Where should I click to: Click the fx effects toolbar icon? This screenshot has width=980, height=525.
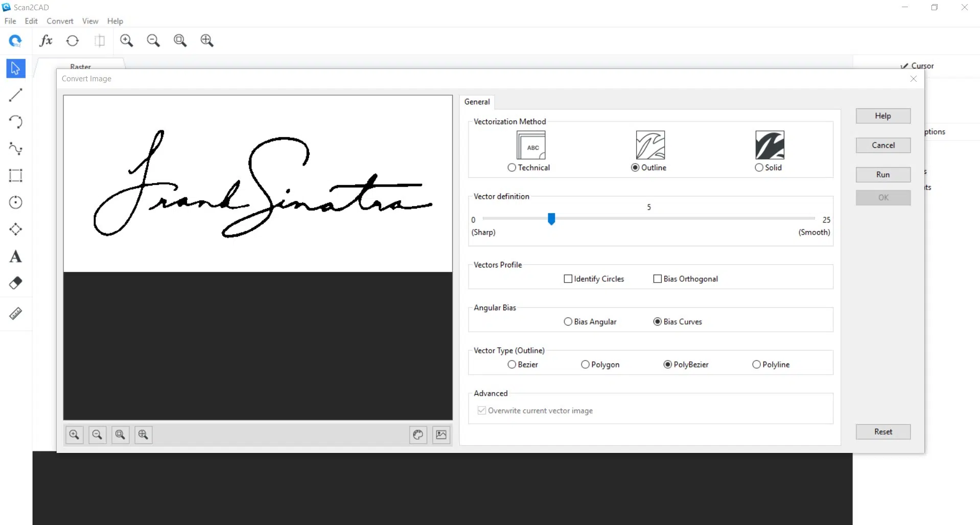point(45,40)
